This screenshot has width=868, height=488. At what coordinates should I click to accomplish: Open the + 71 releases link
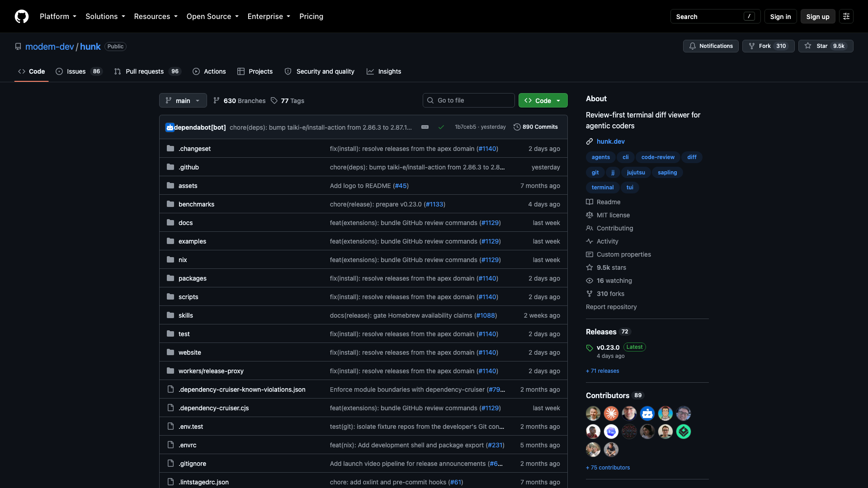603,371
